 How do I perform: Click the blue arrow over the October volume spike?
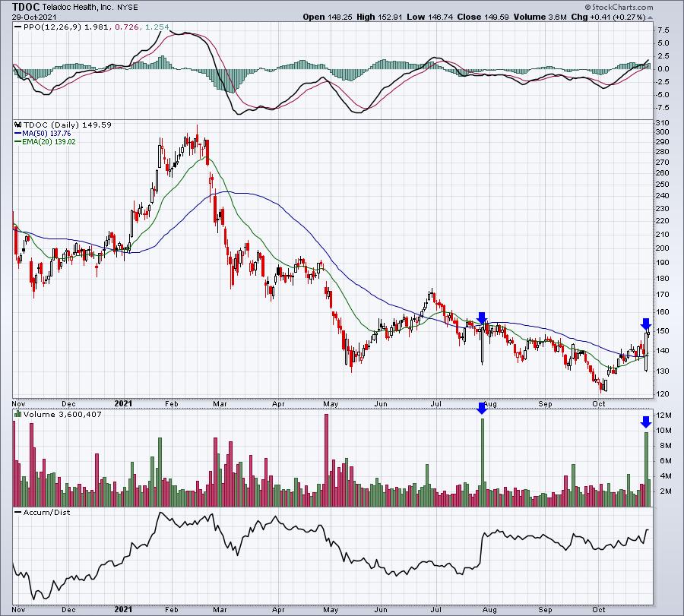(x=646, y=422)
